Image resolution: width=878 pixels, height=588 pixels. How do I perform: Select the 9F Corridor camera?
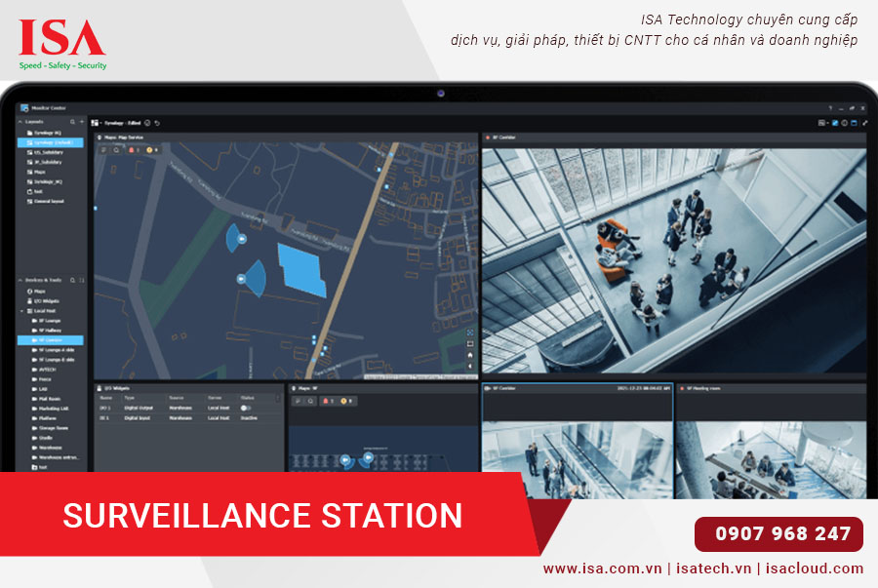(51, 340)
